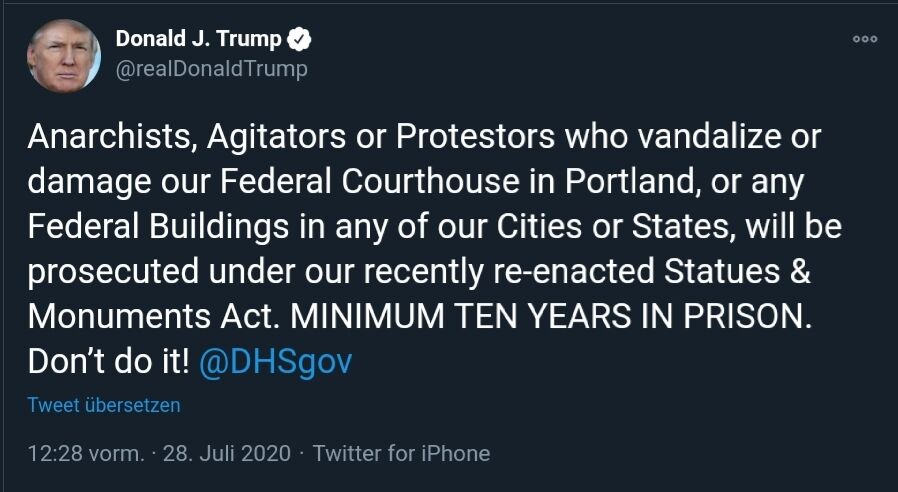Click the blue verified badge icon
Screen dimensions: 898x492
coord(300,40)
